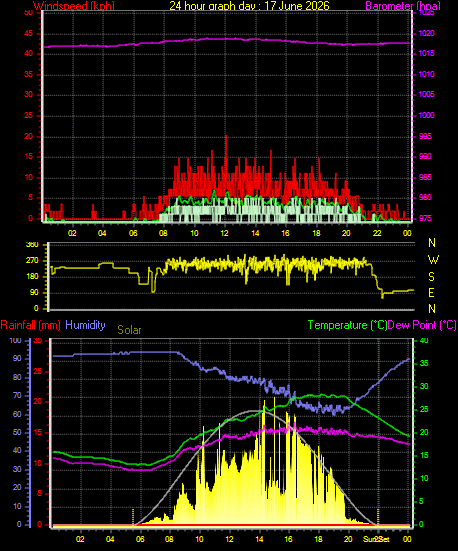Click the '975' barometer scale value
458x551 pixels.
coord(425,218)
